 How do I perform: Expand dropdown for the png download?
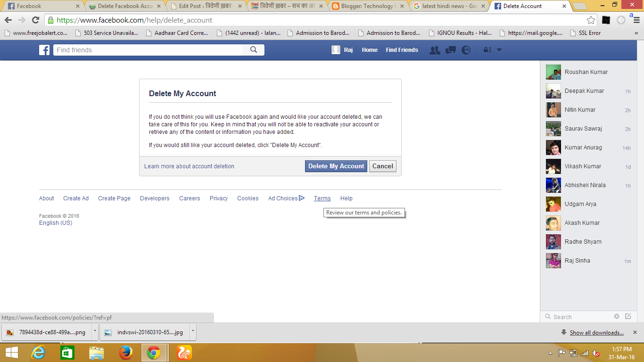tap(95, 332)
